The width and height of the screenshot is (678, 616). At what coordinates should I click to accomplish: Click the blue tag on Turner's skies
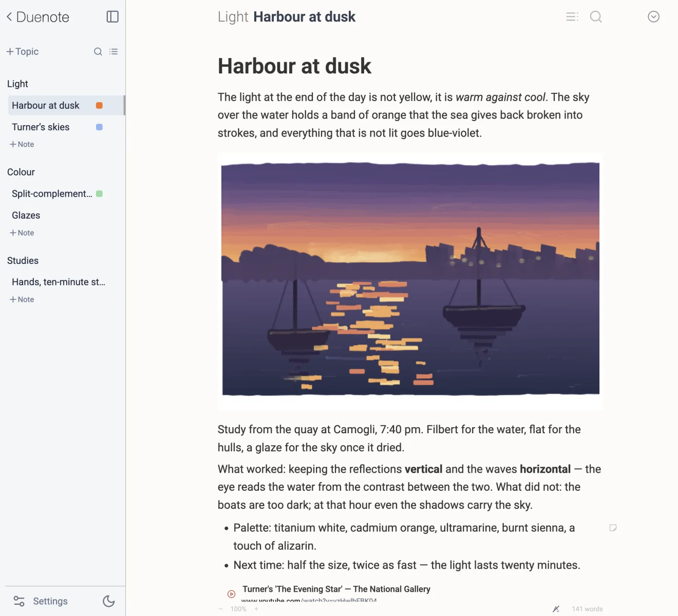99,127
